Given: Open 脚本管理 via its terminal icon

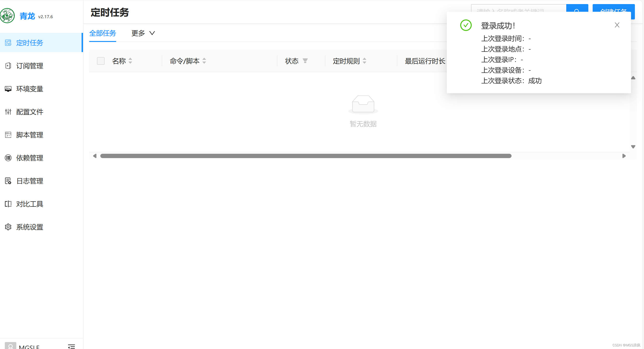Looking at the screenshot, I should click(x=8, y=135).
